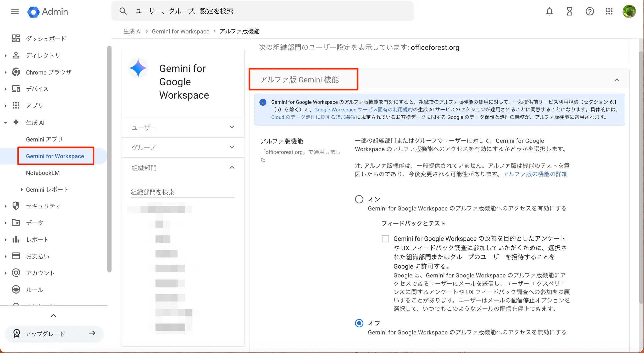
Task: Click the アカウント at-sign icon
Action: pos(16,273)
